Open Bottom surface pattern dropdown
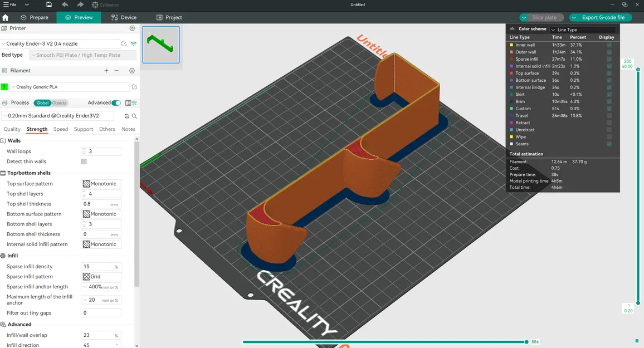The height and width of the screenshot is (348, 644). 101,214
